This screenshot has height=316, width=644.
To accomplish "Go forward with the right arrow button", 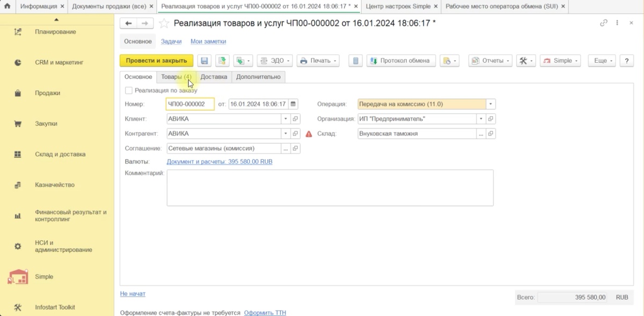I will 144,23.
